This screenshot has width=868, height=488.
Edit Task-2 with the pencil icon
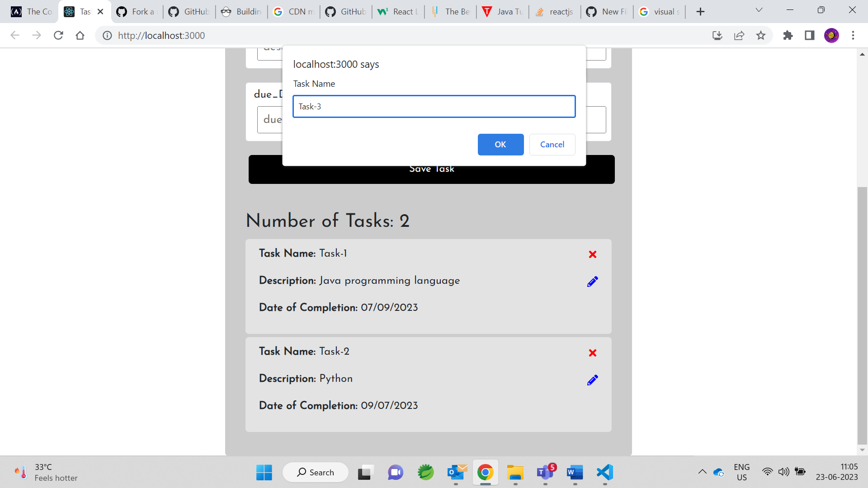[x=593, y=380]
